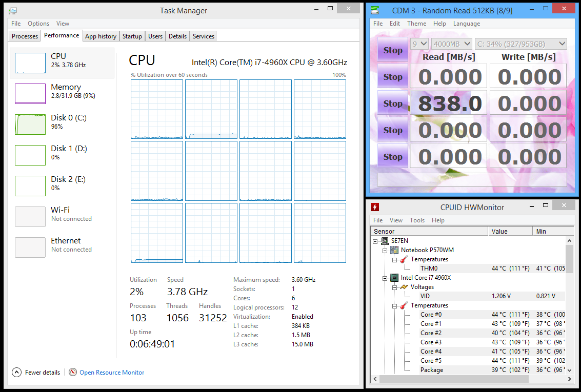This screenshot has width=581, height=392.
Task: Open the Theme menu in CDM
Action: click(x=416, y=24)
